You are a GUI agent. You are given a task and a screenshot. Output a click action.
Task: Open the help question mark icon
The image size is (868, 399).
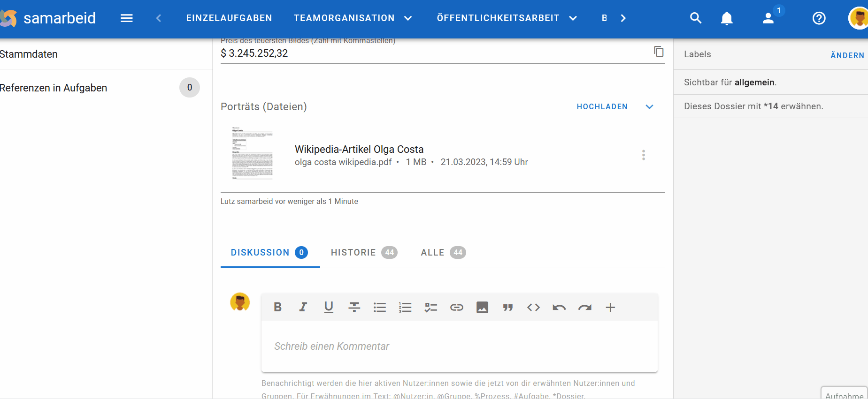pos(819,18)
